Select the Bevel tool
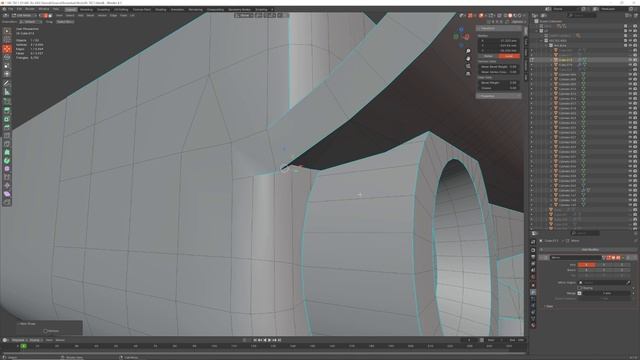Screen dimensions: 640x360 point(7,127)
